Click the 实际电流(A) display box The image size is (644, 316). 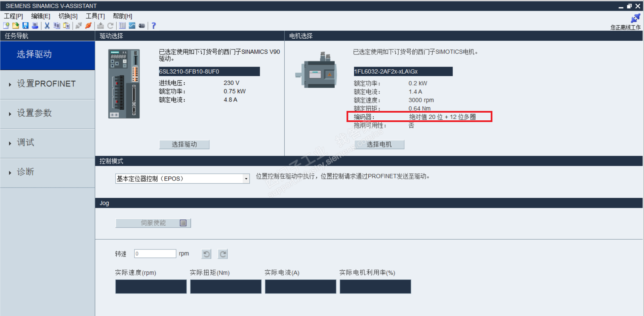pyautogui.click(x=300, y=287)
